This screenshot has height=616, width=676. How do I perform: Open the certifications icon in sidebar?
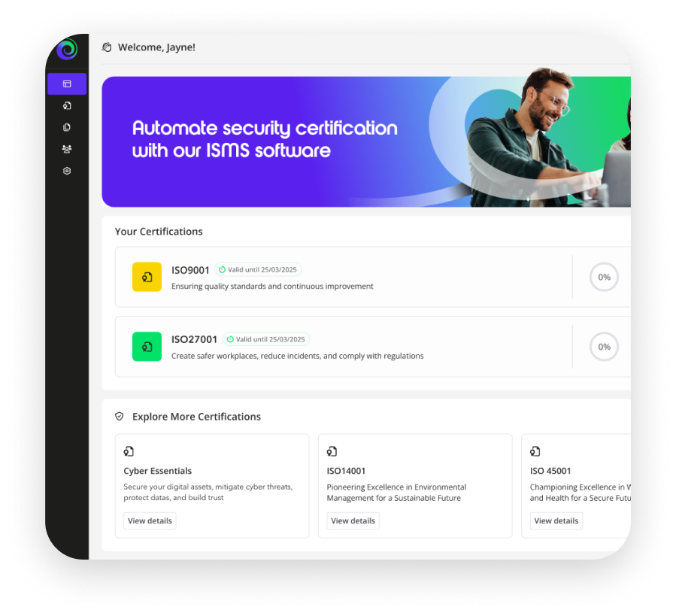(67, 106)
